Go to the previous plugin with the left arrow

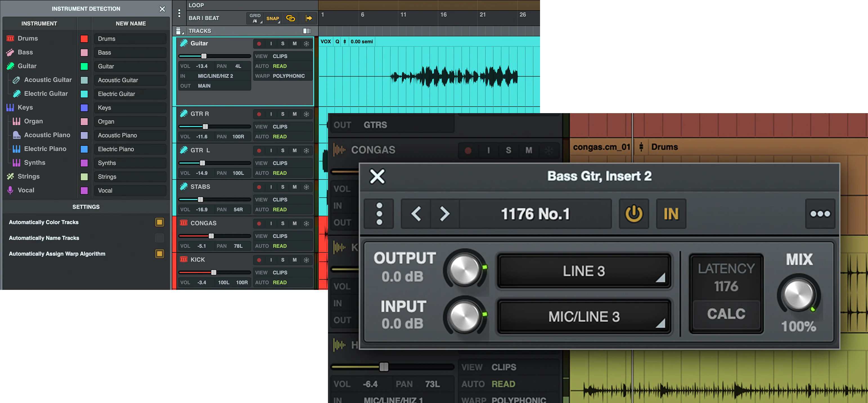pyautogui.click(x=416, y=214)
